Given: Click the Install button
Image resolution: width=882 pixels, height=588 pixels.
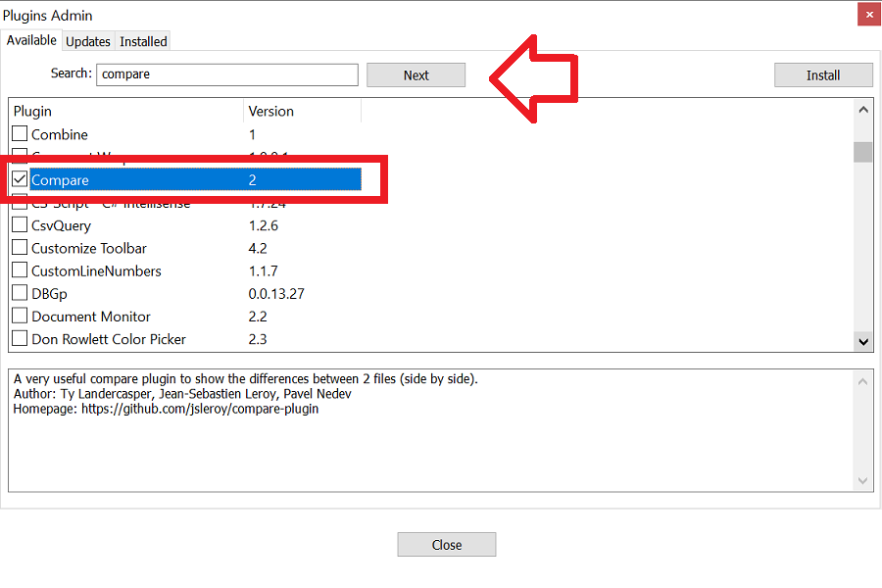Looking at the screenshot, I should coord(823,74).
